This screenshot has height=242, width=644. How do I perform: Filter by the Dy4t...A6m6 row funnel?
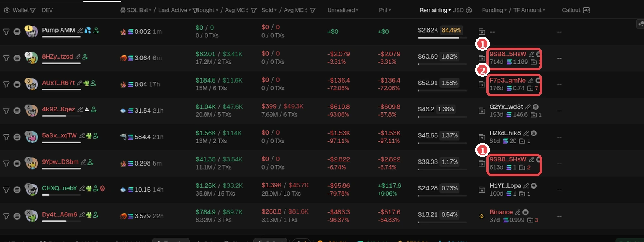click(7, 216)
